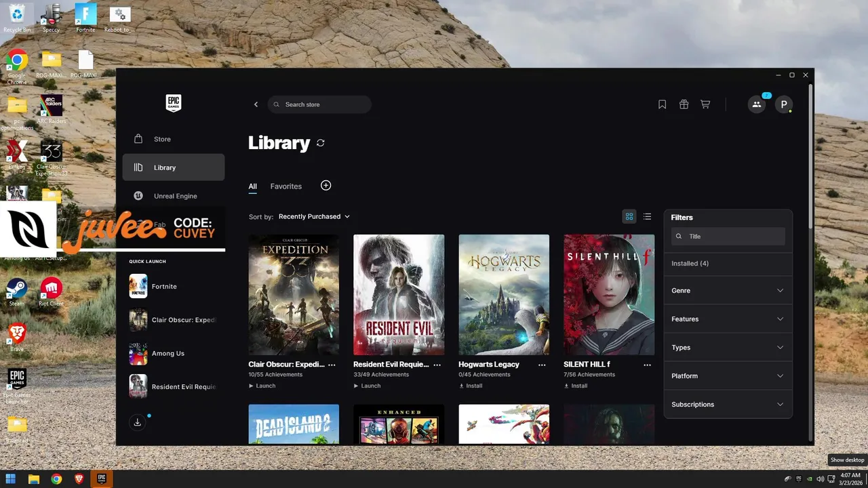Open SILENT HILL f cover thumbnail

click(609, 295)
